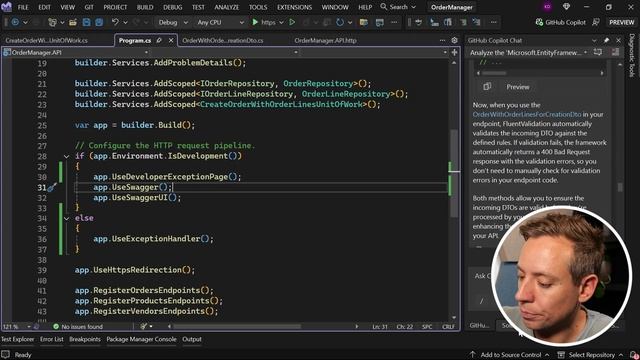Click the new item toolbar icon
Image resolution: width=640 pixels, height=360 pixels.
click(52, 22)
